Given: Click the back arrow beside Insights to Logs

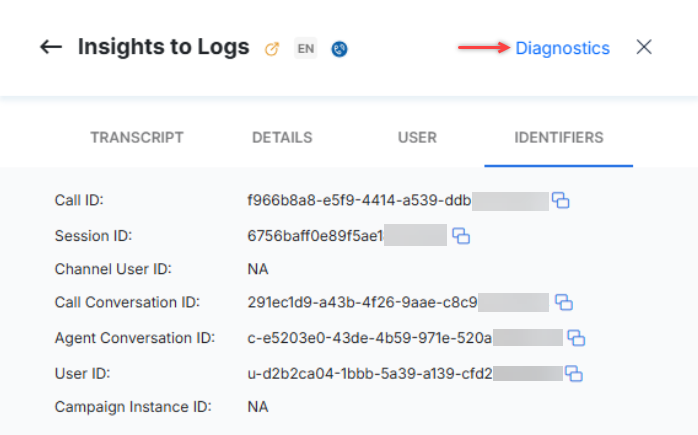Looking at the screenshot, I should click(51, 47).
